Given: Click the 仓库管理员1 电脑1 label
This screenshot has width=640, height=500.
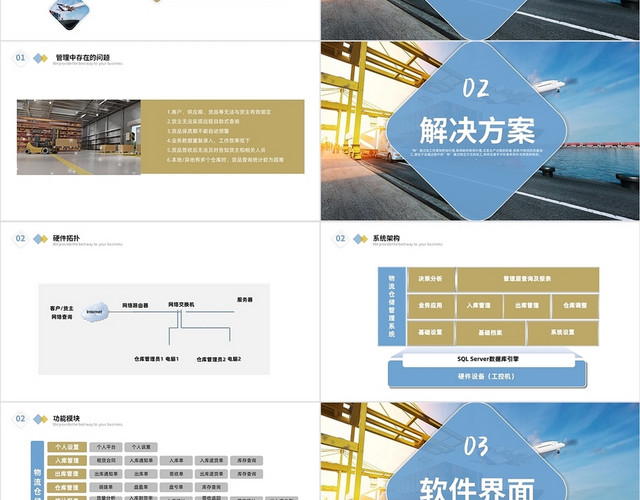Looking at the screenshot, I should point(156,359).
